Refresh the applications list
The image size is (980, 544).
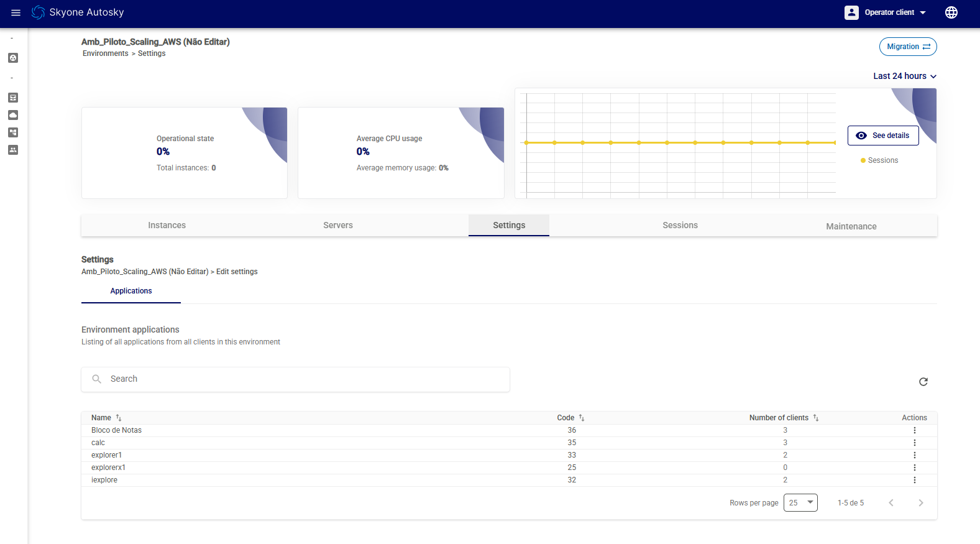click(x=923, y=382)
